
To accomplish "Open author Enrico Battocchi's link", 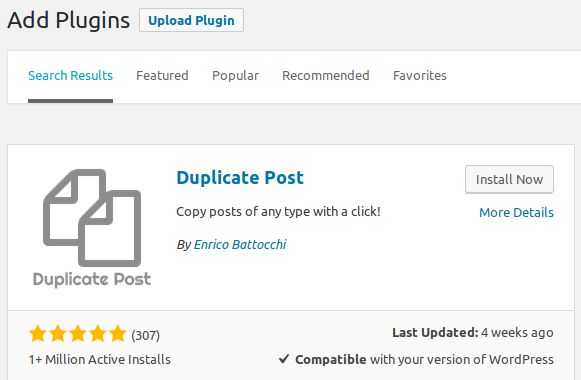I will click(x=240, y=244).
